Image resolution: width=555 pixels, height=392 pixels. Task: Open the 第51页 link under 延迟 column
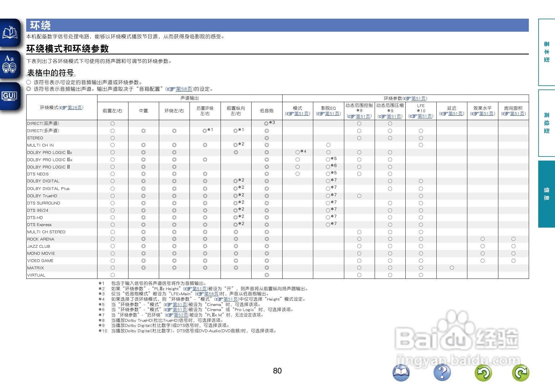[x=455, y=114]
